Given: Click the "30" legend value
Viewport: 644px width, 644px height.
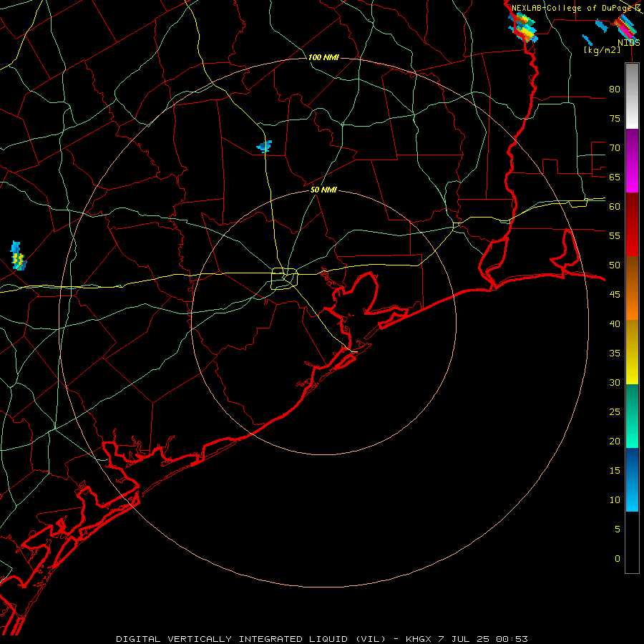Looking at the screenshot, I should 615,383.
